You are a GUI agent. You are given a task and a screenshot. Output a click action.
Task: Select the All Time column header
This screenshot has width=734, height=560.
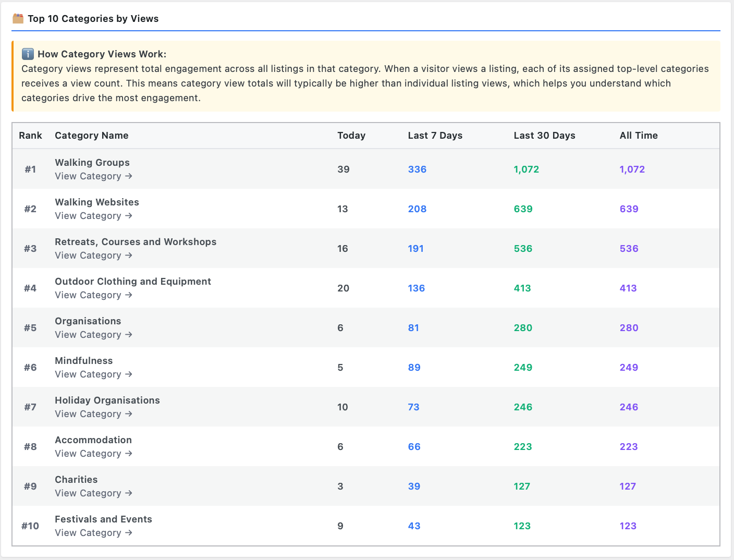click(639, 136)
